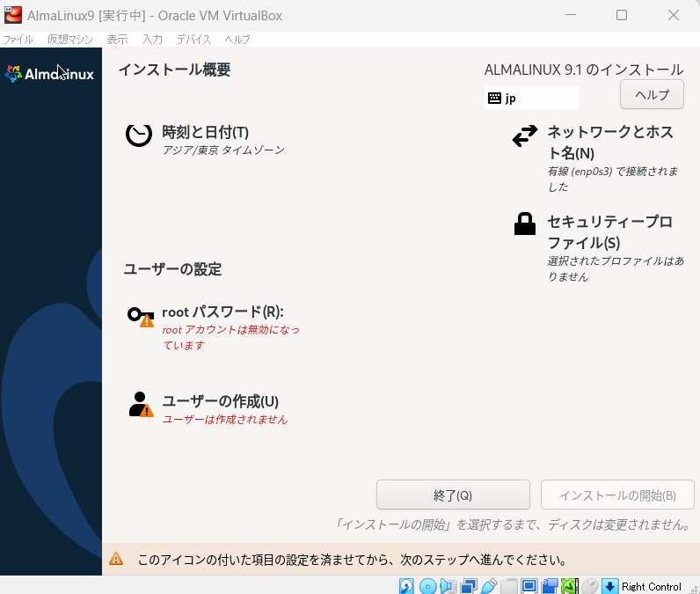Viewport: 700px width, 594px height.
Task: Click the AlmaLinux logo in the sidebar
Action: (x=49, y=74)
